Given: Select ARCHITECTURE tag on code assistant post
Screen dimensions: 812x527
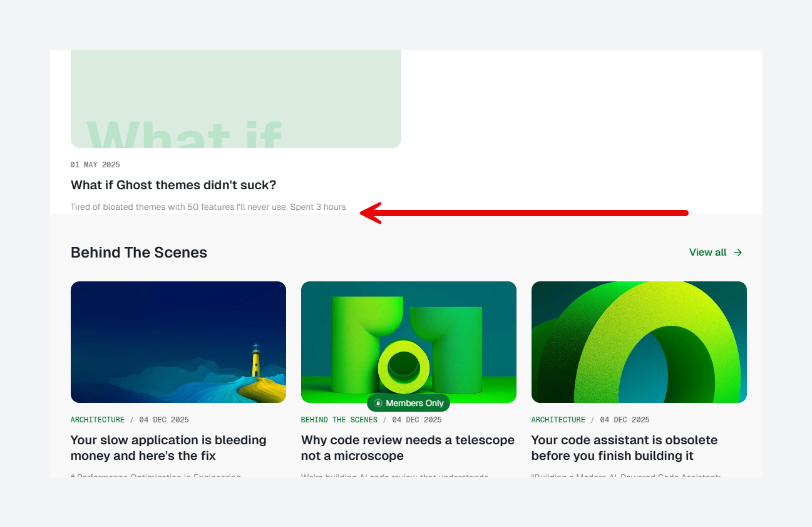Looking at the screenshot, I should (x=558, y=420).
